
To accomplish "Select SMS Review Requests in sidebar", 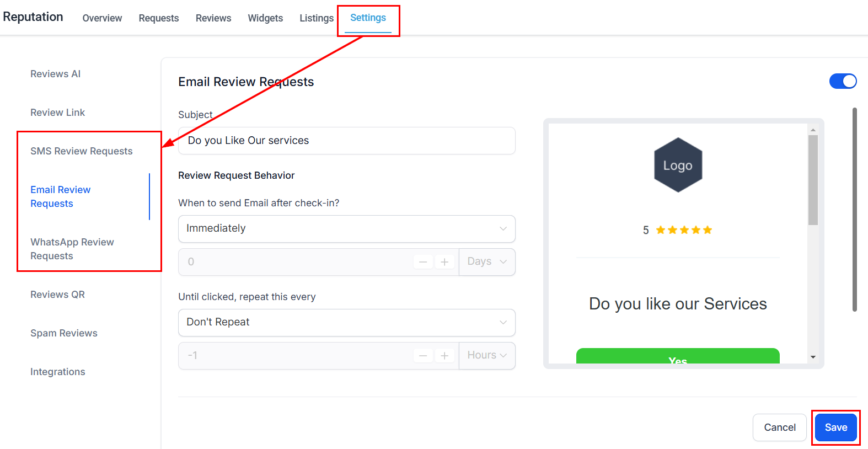I will pos(82,151).
